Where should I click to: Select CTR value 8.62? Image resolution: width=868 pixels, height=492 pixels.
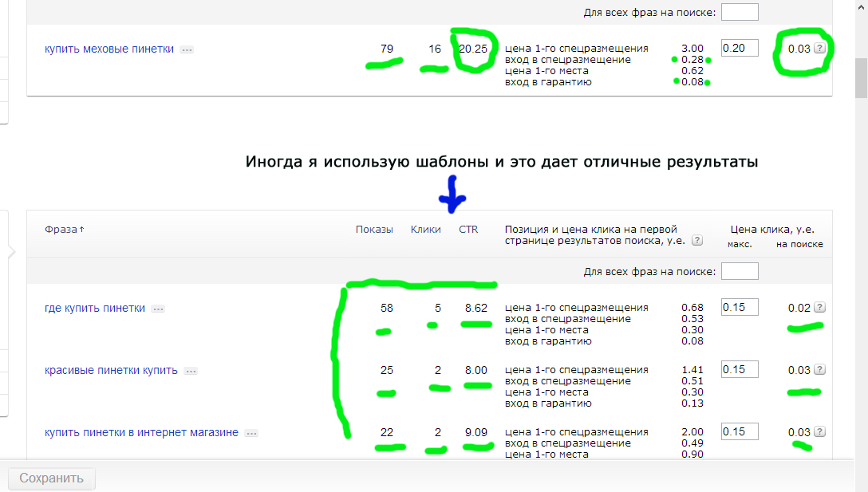[476, 308]
